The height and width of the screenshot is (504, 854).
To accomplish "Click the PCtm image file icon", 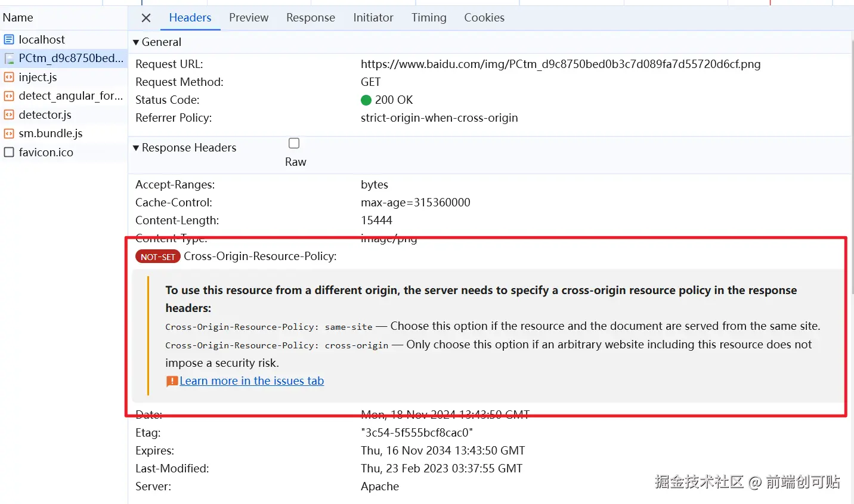I will click(9, 58).
